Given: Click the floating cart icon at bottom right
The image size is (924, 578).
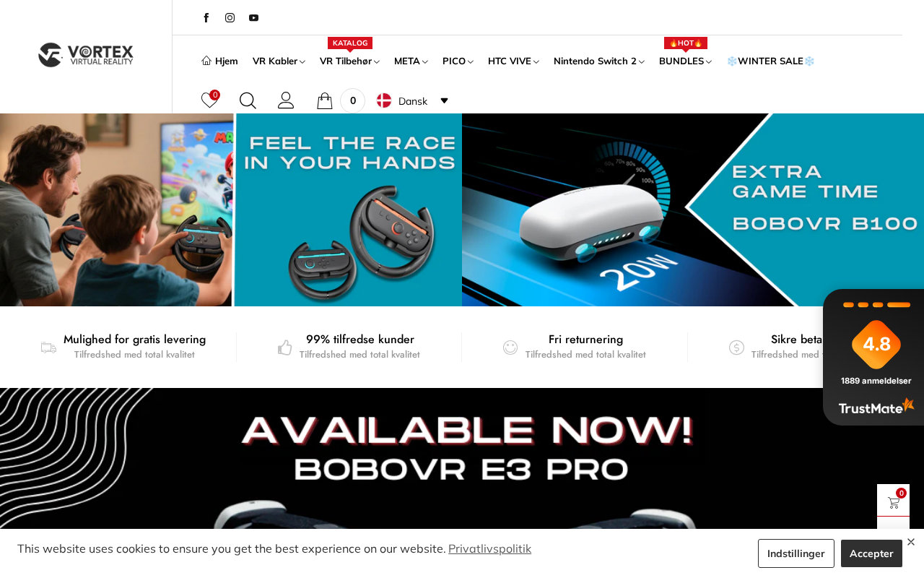Looking at the screenshot, I should click(x=893, y=501).
